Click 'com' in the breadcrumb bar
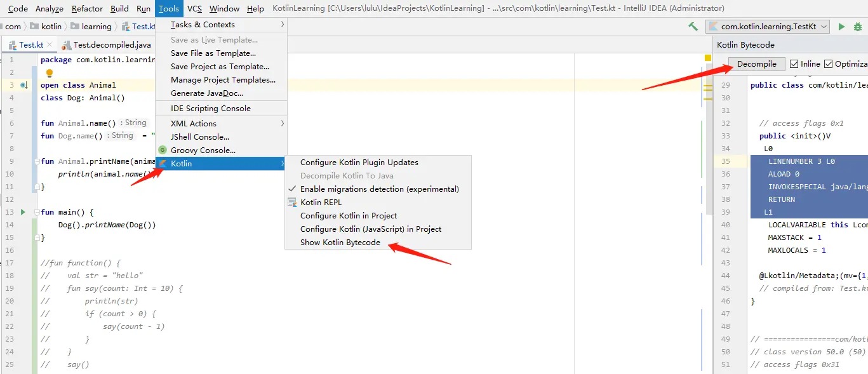The width and height of the screenshot is (868, 374). (x=13, y=27)
